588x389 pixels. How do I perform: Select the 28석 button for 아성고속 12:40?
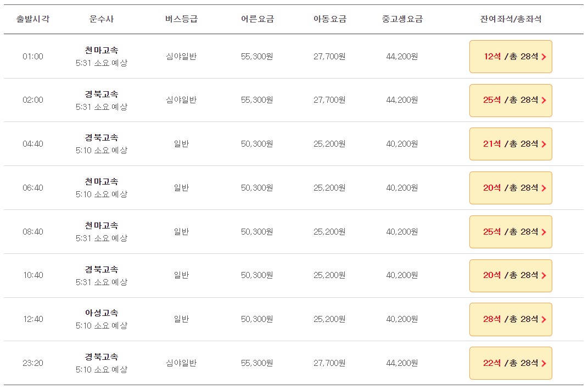[x=511, y=319]
